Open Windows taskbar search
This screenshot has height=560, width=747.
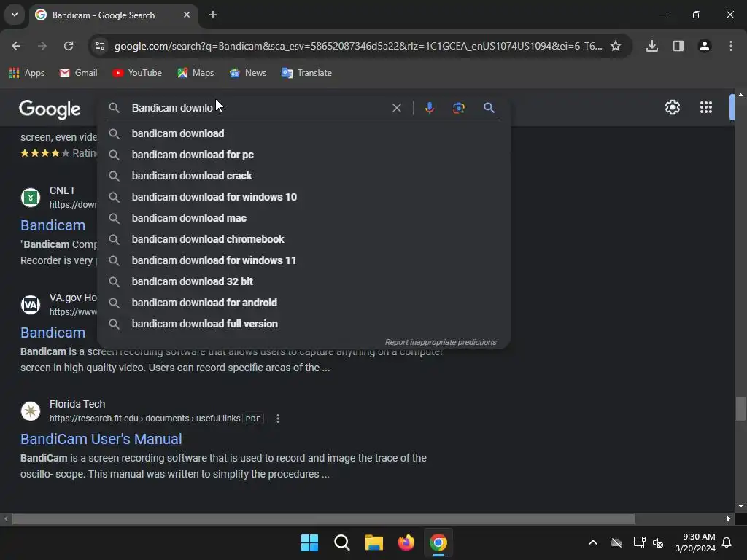341,542
